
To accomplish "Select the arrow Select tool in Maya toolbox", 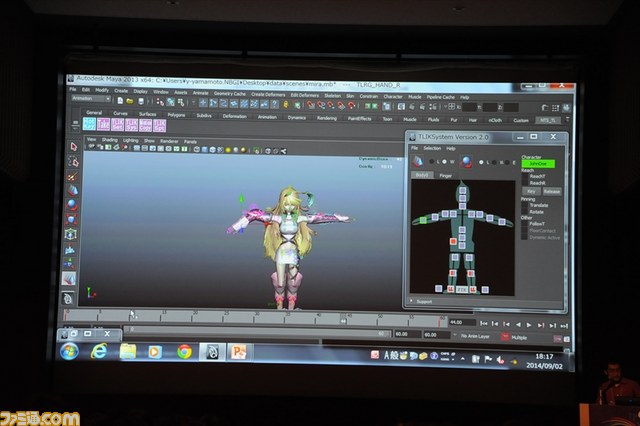I will (x=73, y=146).
